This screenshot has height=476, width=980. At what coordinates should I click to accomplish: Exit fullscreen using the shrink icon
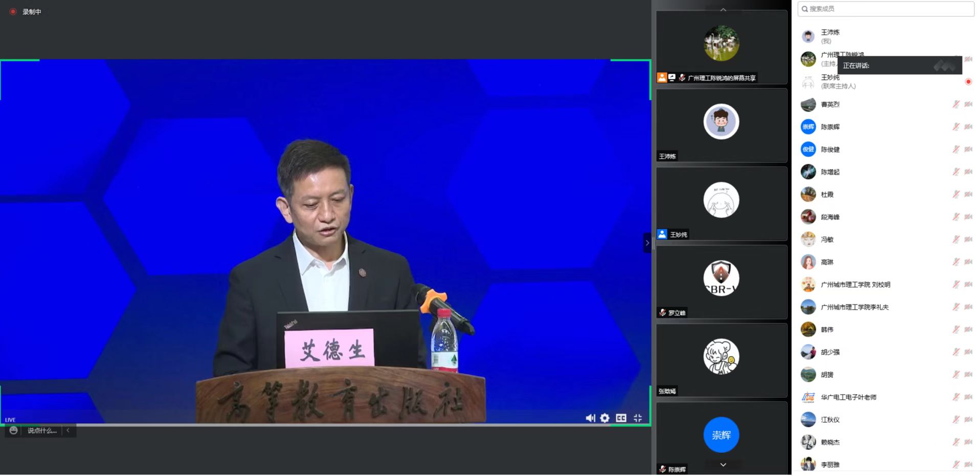tap(637, 418)
